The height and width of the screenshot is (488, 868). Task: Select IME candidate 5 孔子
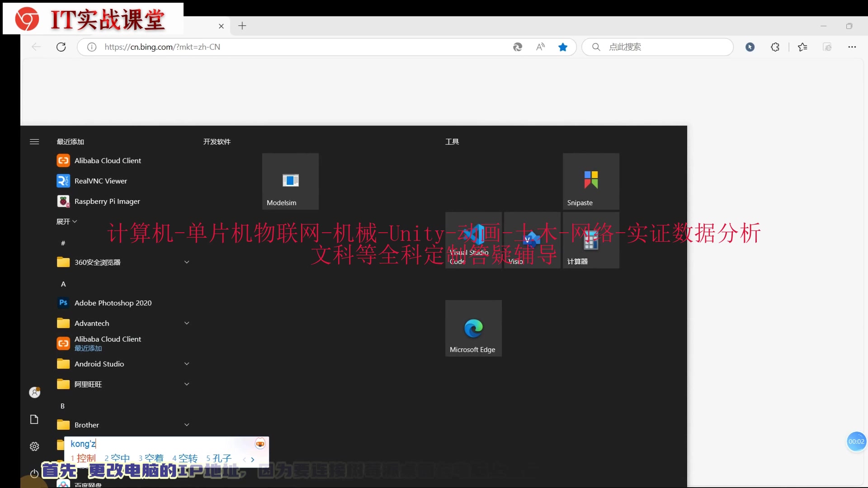pyautogui.click(x=219, y=458)
